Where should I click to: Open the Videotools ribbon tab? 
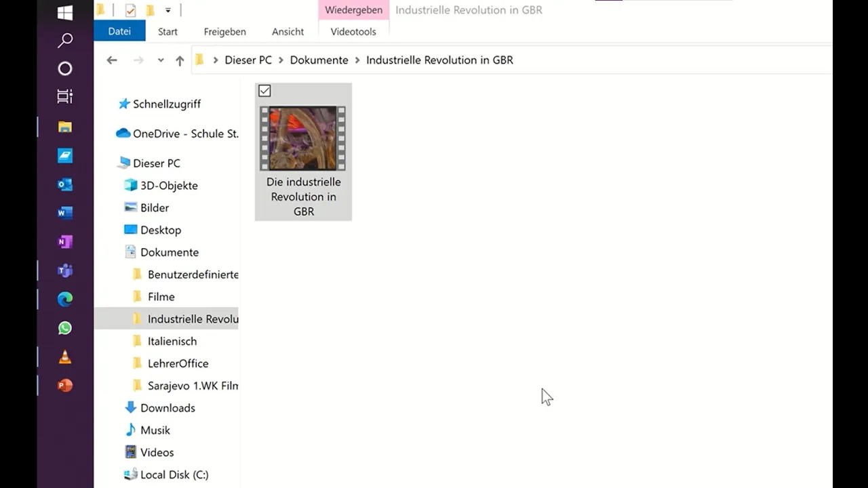[353, 32]
